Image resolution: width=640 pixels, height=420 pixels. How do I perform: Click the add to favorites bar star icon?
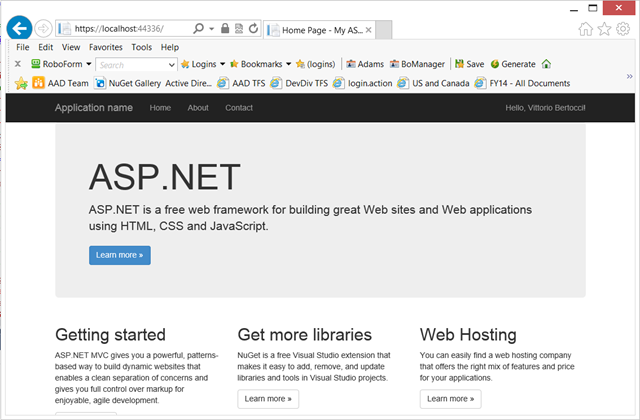click(x=21, y=83)
